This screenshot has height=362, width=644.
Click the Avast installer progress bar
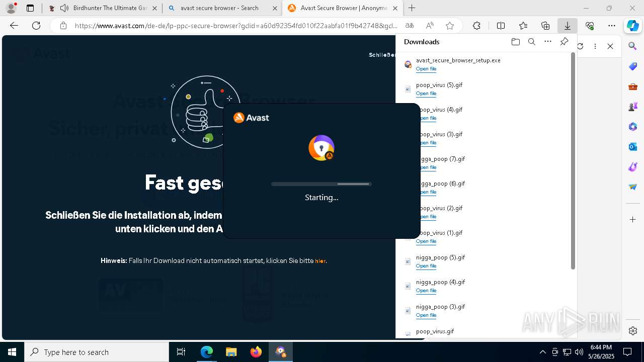321,184
